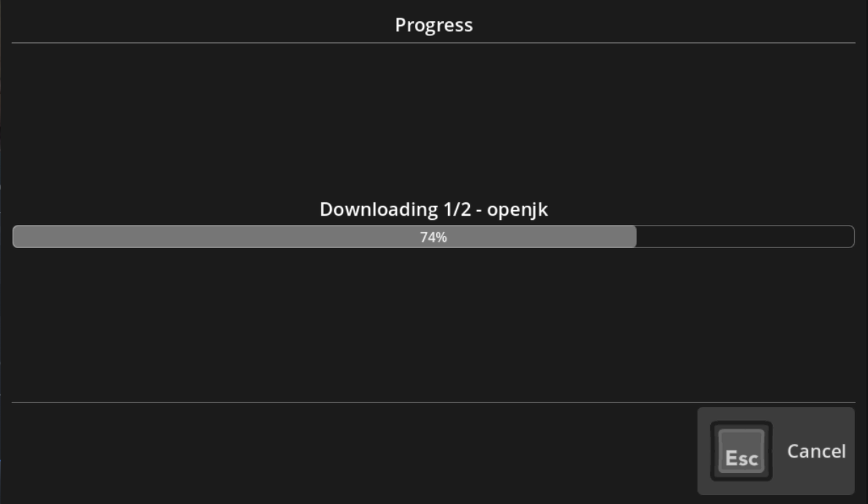Click the "1/2" download counter
The height and width of the screenshot is (504, 868).
click(457, 209)
